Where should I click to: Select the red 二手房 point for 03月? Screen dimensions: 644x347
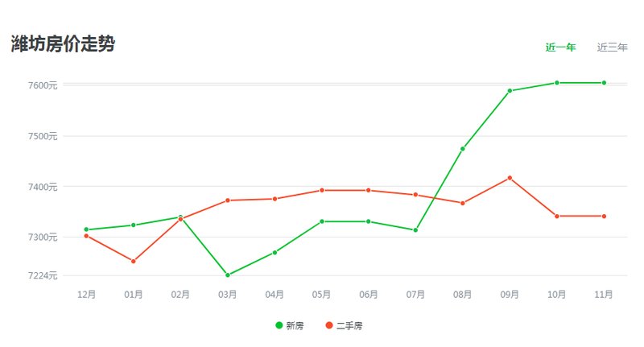pyautogui.click(x=228, y=200)
